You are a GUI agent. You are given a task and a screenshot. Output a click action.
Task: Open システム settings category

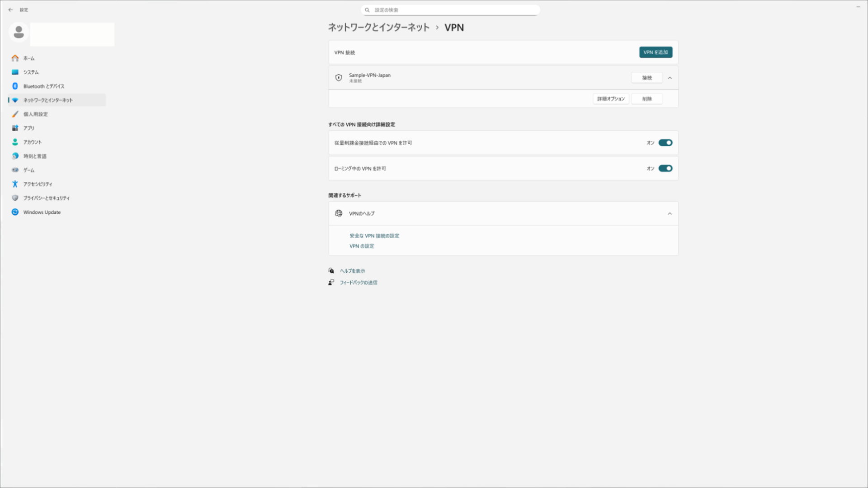click(x=31, y=72)
